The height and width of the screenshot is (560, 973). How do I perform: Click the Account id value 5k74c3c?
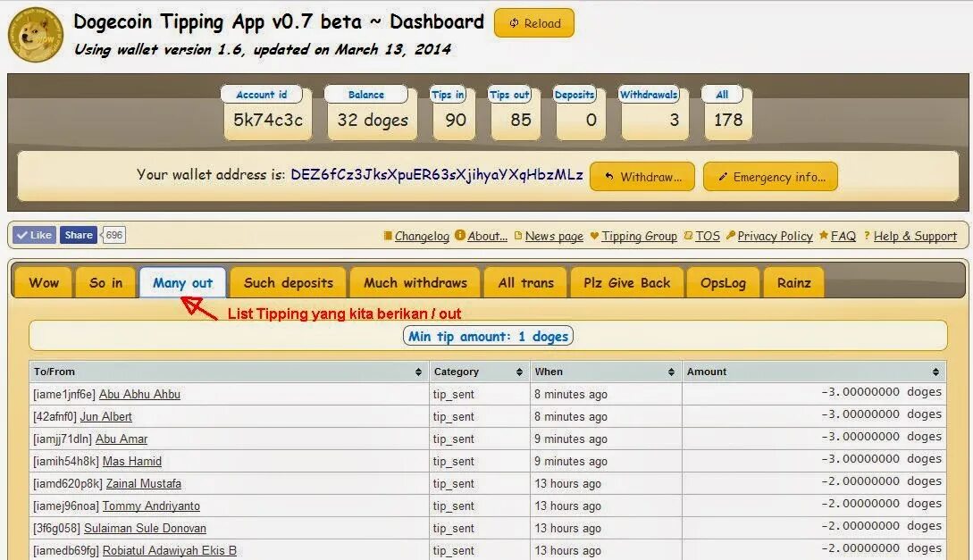pos(268,120)
